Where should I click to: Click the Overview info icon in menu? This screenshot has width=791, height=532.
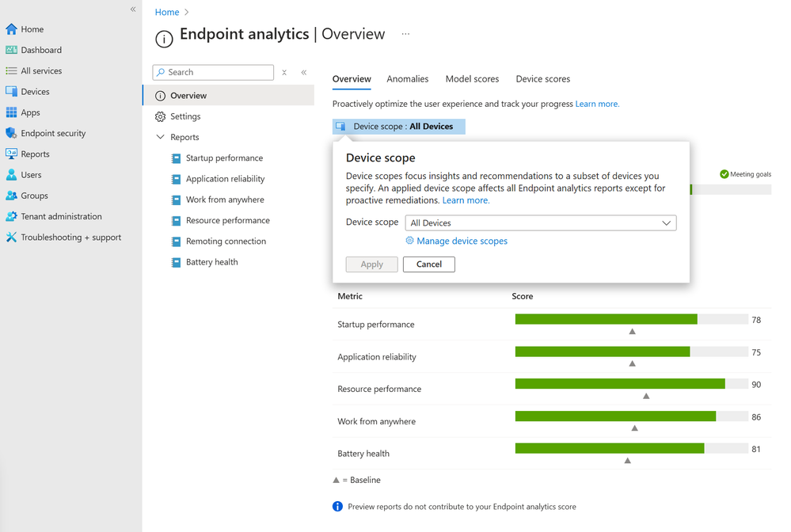(160, 96)
